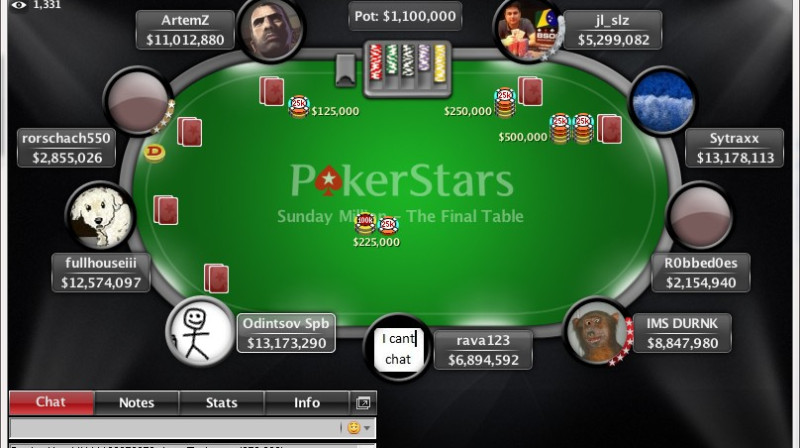Image resolution: width=800 pixels, height=448 pixels.
Task: Click ArtemZ's player avatar
Action: [x=271, y=31]
